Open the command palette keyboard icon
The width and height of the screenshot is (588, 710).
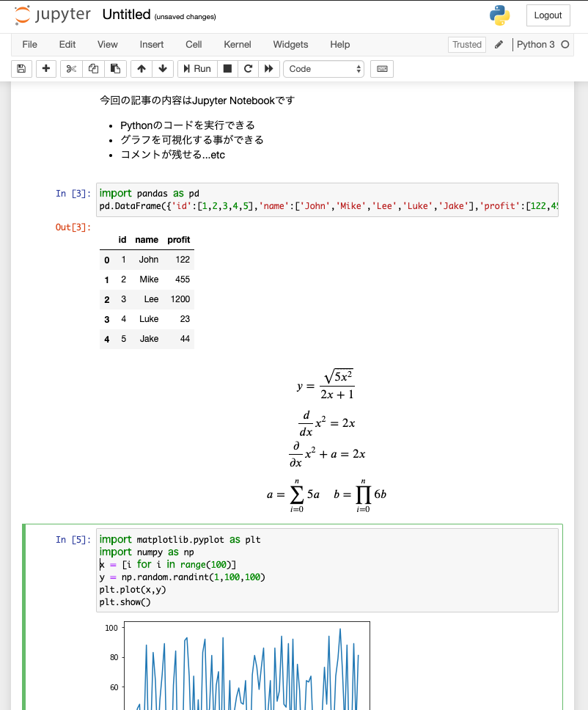(382, 69)
